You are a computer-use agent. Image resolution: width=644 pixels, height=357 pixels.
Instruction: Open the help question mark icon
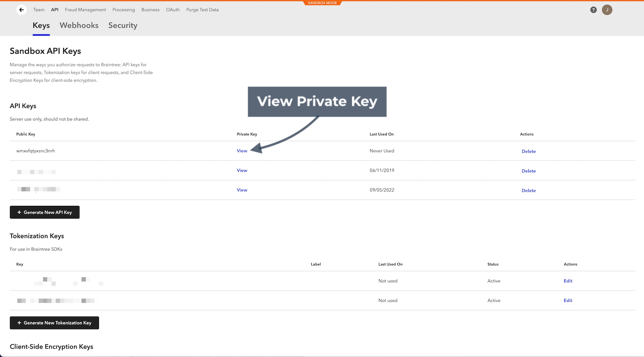point(593,9)
